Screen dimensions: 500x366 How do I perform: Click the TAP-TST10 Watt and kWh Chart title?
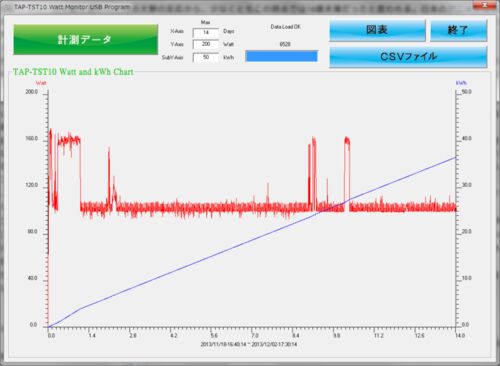[73, 72]
